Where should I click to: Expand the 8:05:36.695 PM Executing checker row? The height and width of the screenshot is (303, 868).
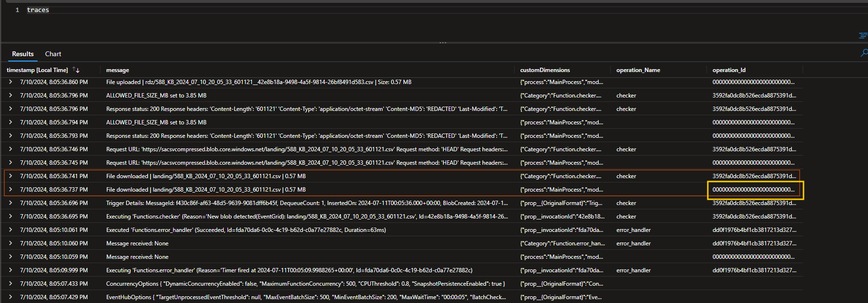pyautogui.click(x=11, y=217)
